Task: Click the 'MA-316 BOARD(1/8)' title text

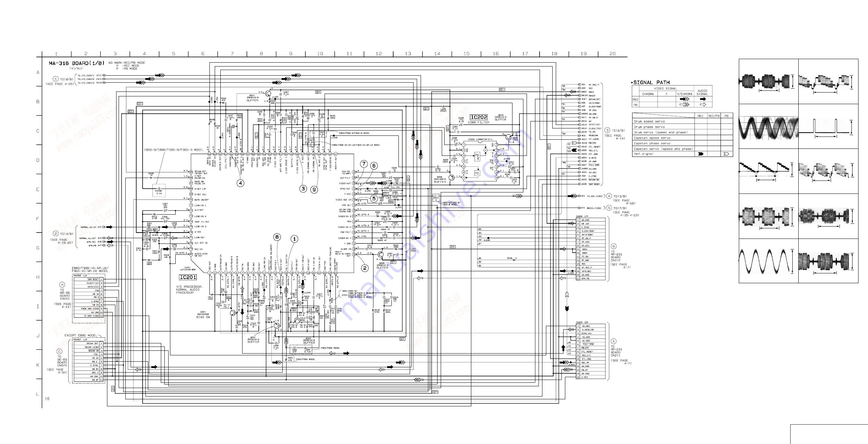Action: (77, 63)
